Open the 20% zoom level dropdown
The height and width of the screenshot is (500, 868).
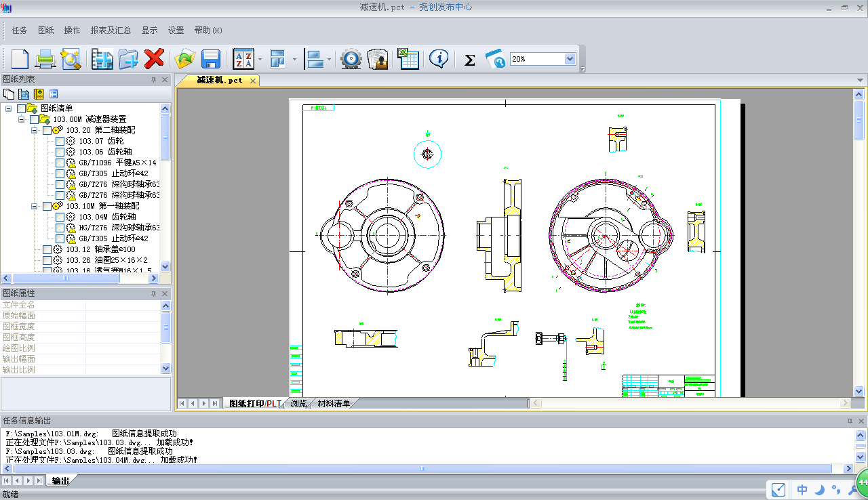click(570, 59)
